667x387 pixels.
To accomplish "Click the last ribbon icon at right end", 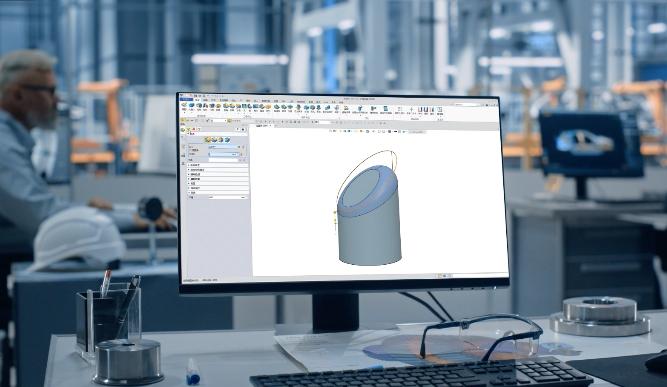I will [x=440, y=110].
